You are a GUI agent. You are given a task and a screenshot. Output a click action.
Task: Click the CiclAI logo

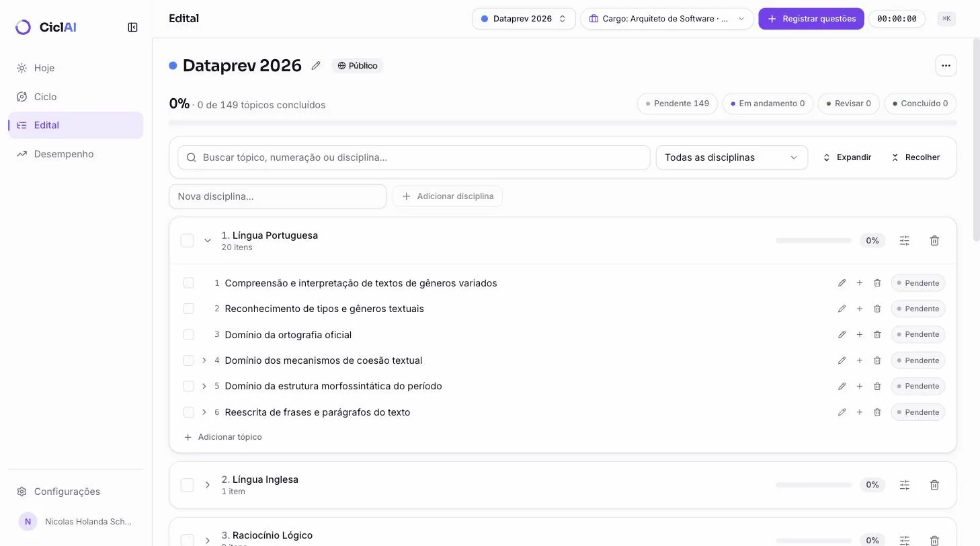click(46, 27)
